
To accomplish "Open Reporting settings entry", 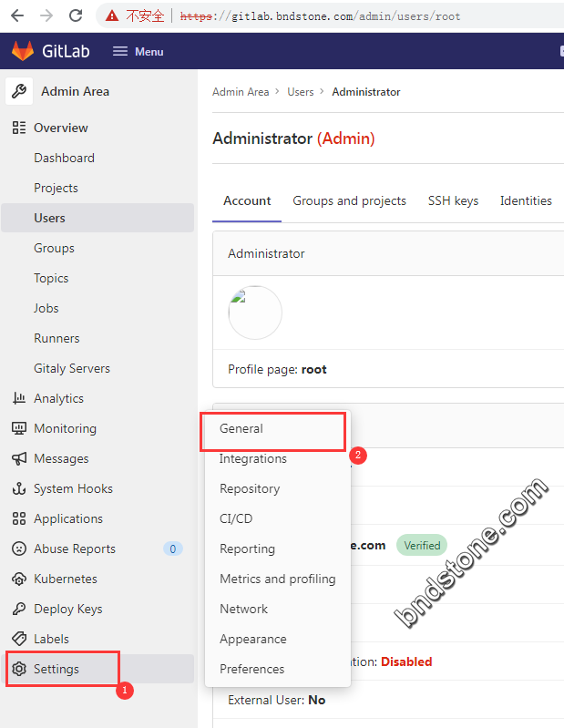I will [x=278, y=549].
